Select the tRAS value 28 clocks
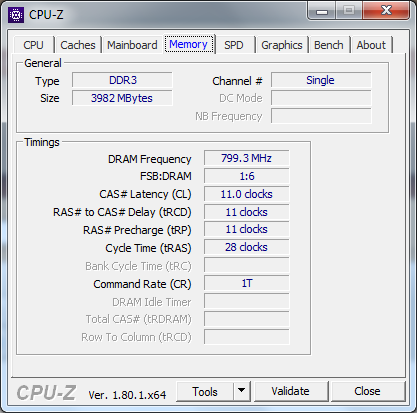Viewport: 417px width, 413px height. [247, 248]
